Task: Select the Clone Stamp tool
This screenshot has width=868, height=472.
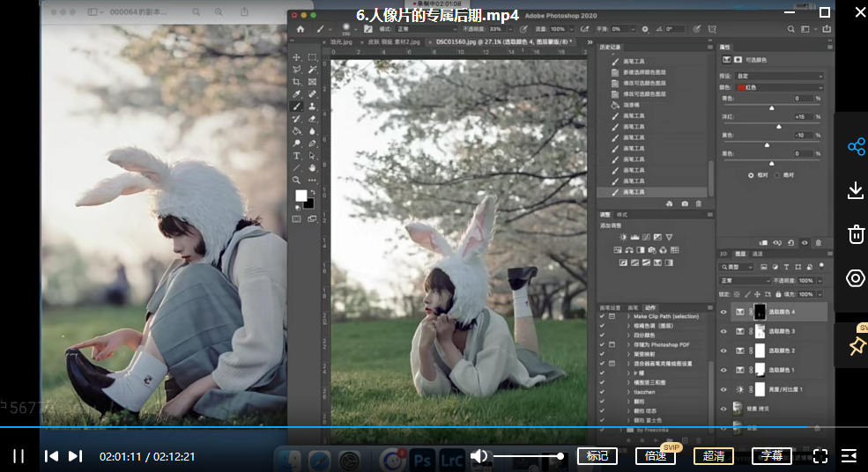Action: 313,107
